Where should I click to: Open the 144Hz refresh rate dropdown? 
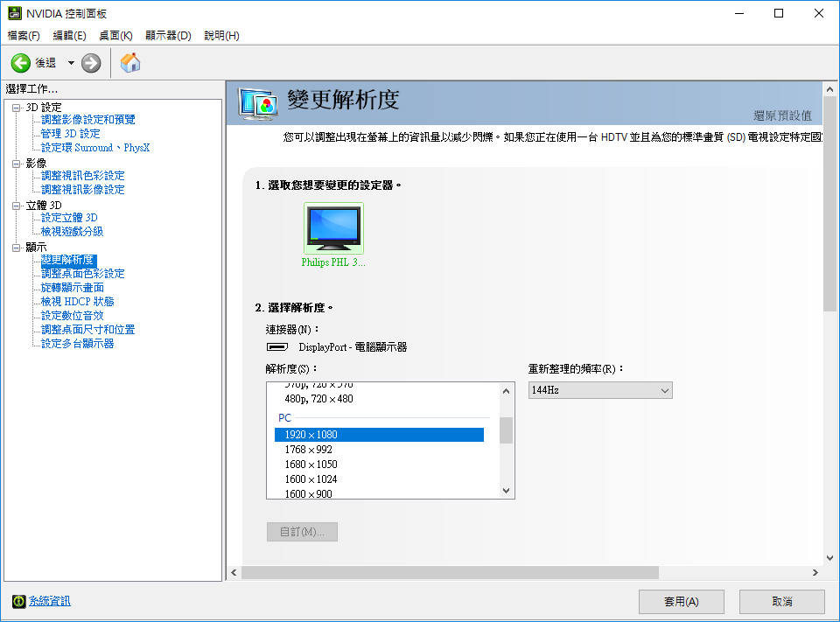tap(600, 390)
